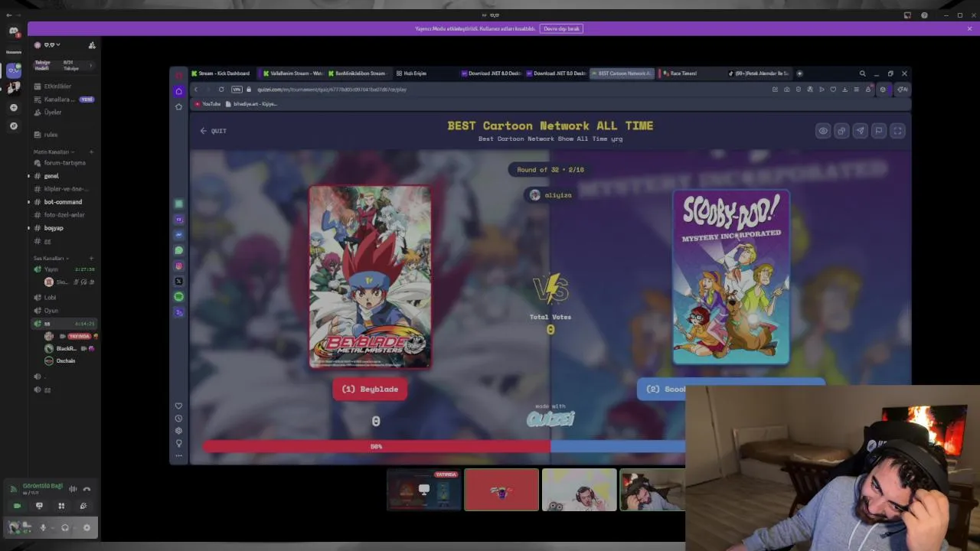Click the share screen icon

(x=39, y=506)
